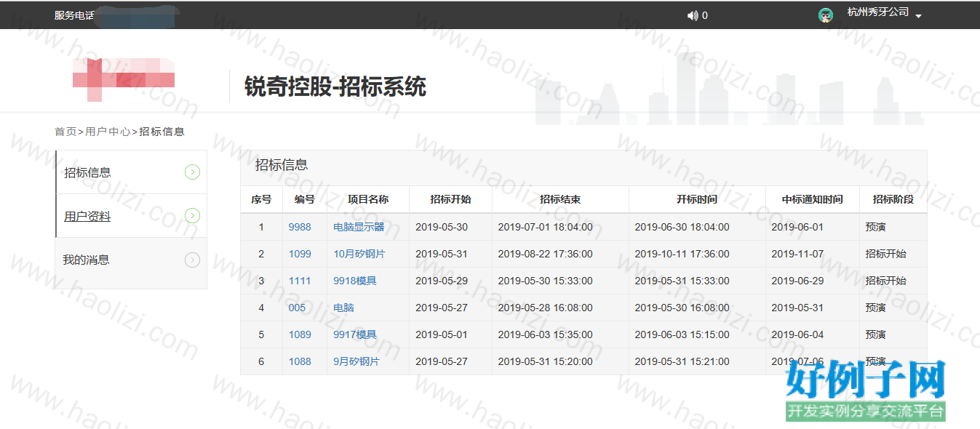Screen dimensions: 980x429
Task: Open the 杭州秀牙公司 account dropdown arrow
Action: pyautogui.click(x=918, y=16)
